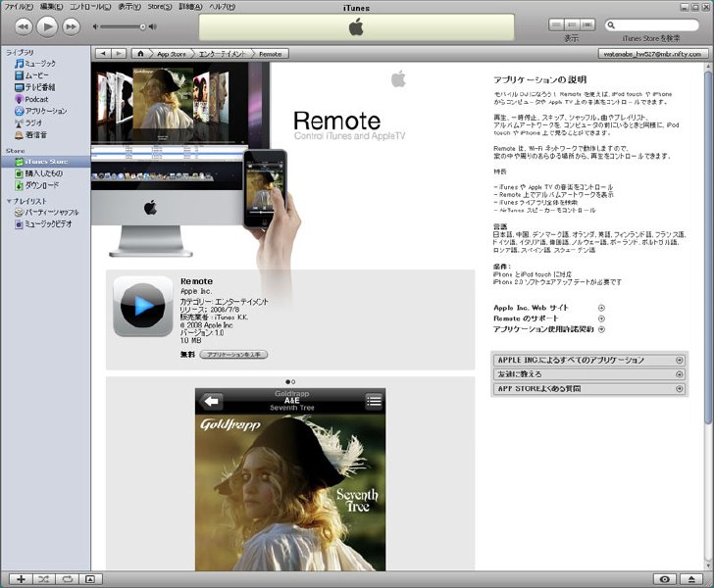
Task: Skip forward with the next track button
Action: point(71,26)
